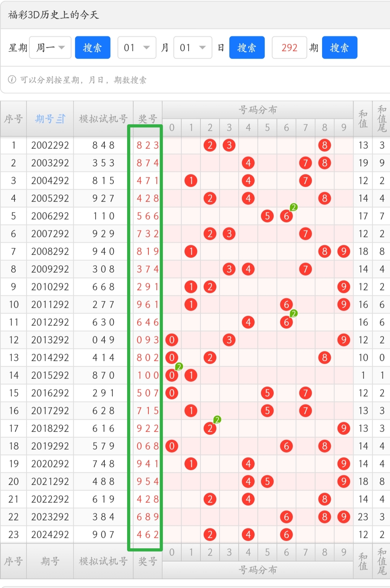
Task: Click winning number 1 0 0 in row 14
Action: [148, 375]
